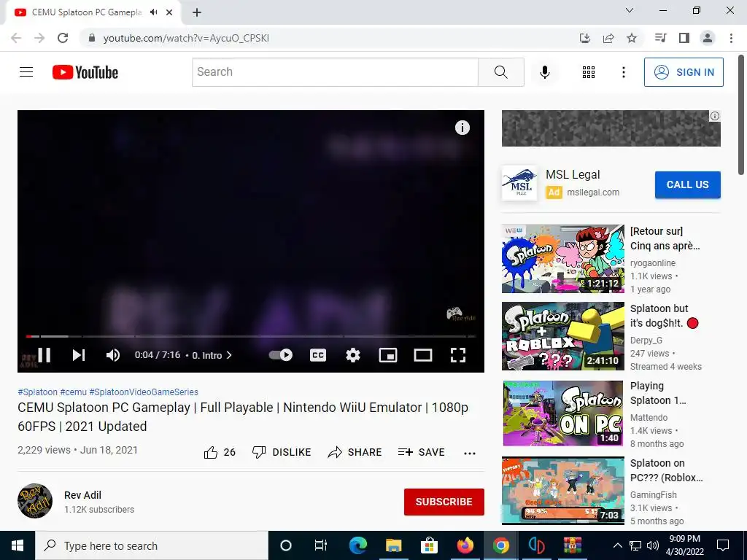
Task: Click the SIGN IN button
Action: pos(684,72)
